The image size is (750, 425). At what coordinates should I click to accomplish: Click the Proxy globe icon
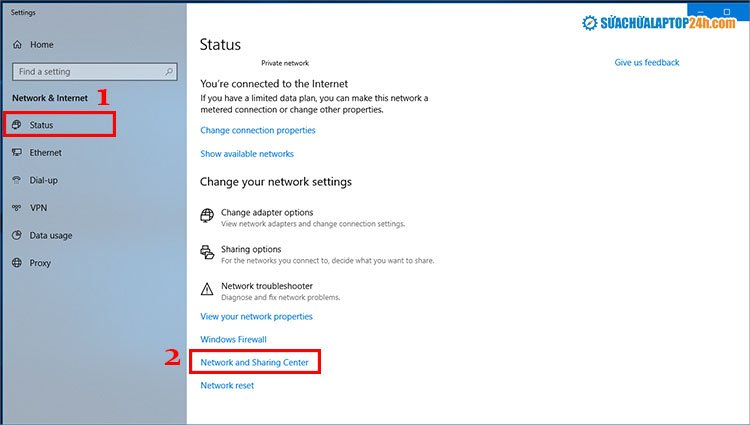tap(17, 263)
